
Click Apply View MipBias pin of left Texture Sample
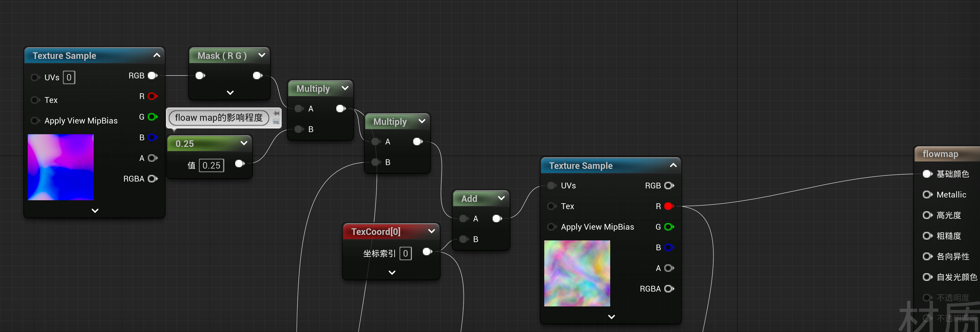click(35, 121)
